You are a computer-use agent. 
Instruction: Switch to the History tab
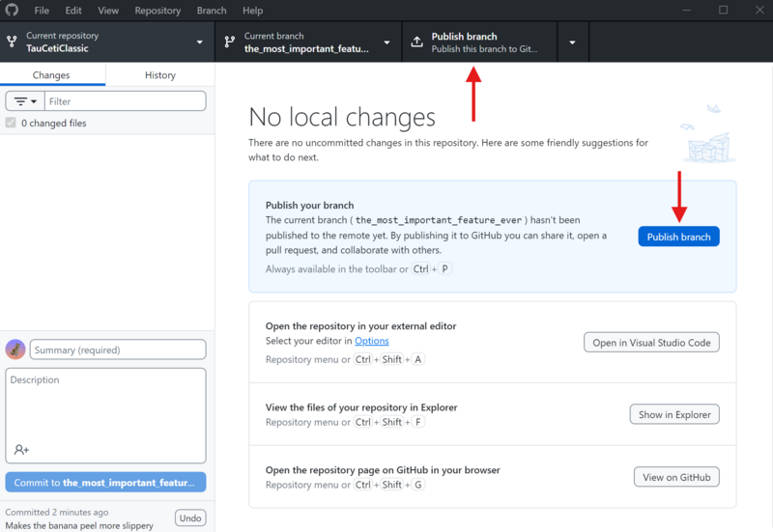tap(160, 75)
